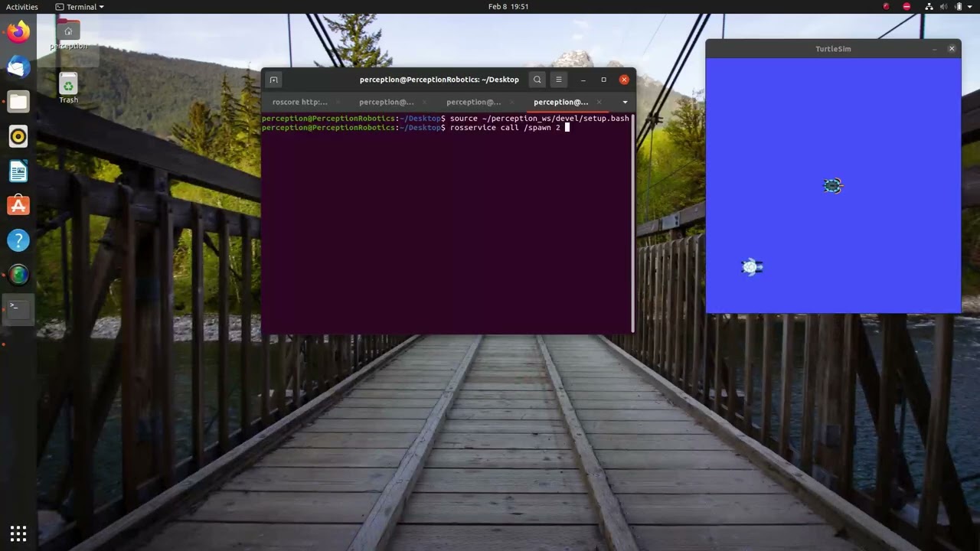This screenshot has height=551, width=980.
Task: Click the wired network status icon
Action: click(929, 7)
